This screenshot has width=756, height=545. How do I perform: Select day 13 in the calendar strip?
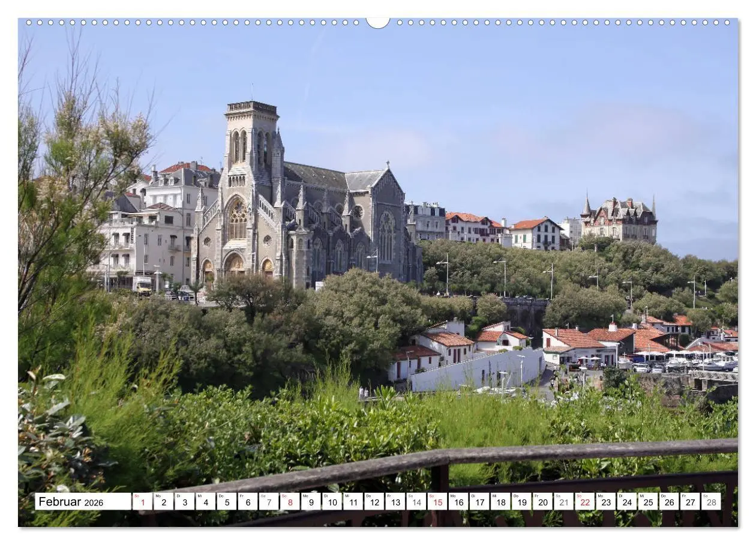click(395, 502)
